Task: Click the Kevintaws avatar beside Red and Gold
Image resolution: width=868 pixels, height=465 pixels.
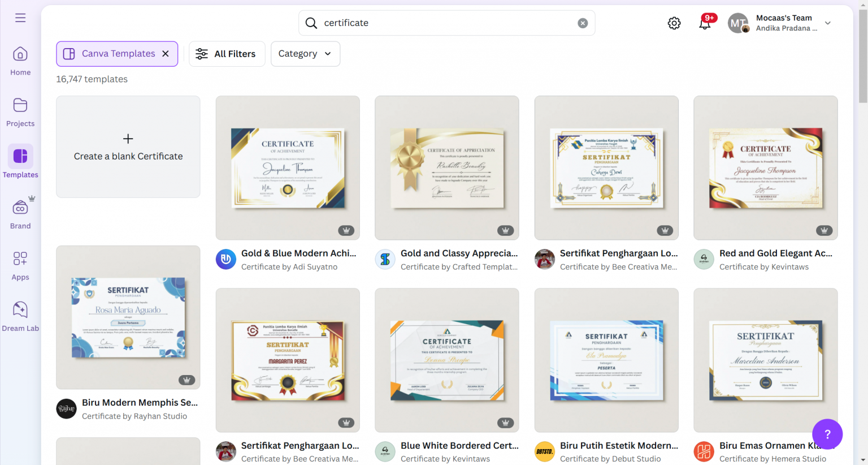Action: [704, 260]
